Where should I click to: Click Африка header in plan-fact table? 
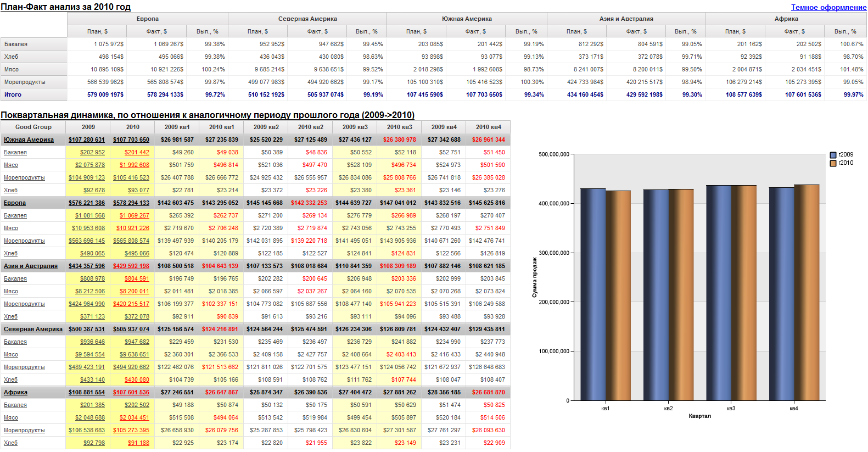point(786,19)
